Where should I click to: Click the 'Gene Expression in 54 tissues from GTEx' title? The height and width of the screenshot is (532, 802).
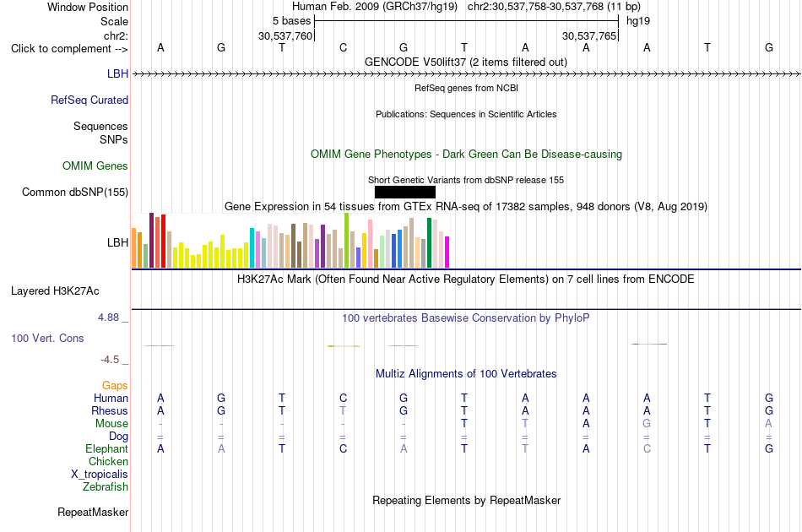tap(466, 207)
